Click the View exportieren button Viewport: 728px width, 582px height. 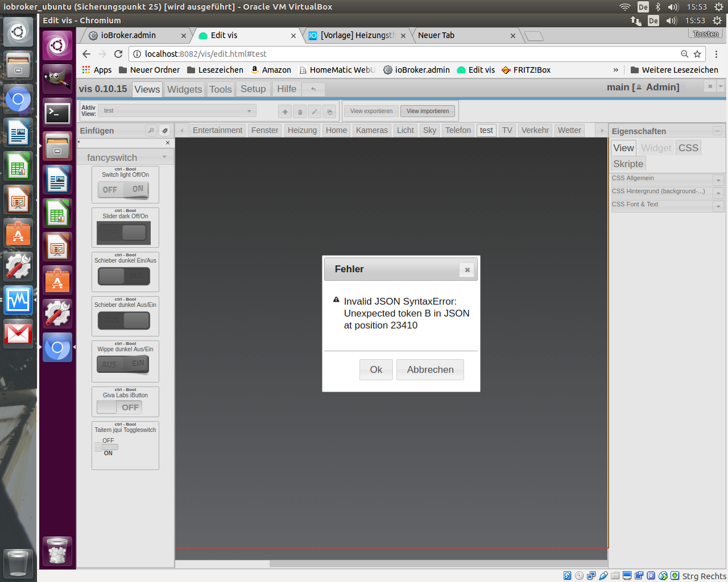(371, 111)
